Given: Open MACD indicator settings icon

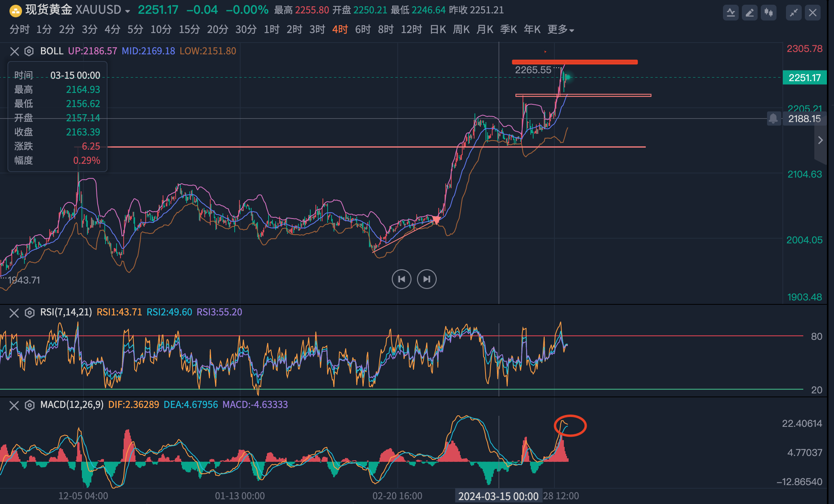Looking at the screenshot, I should [x=30, y=406].
